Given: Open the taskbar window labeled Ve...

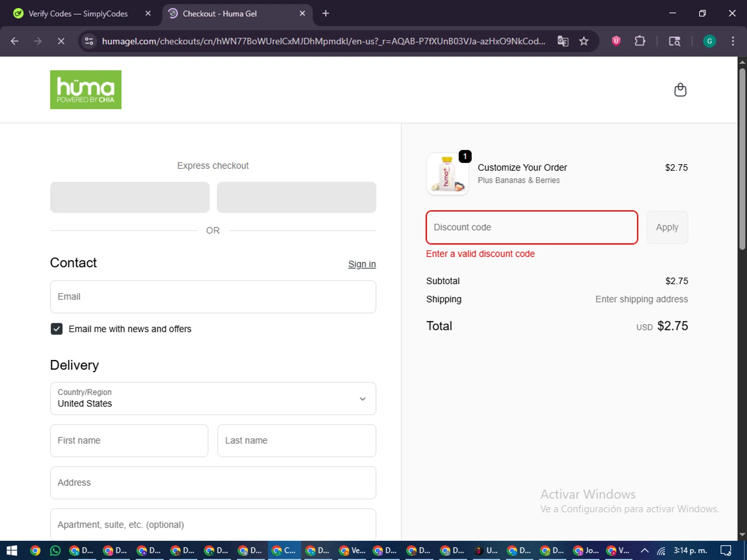Looking at the screenshot, I should 352,551.
